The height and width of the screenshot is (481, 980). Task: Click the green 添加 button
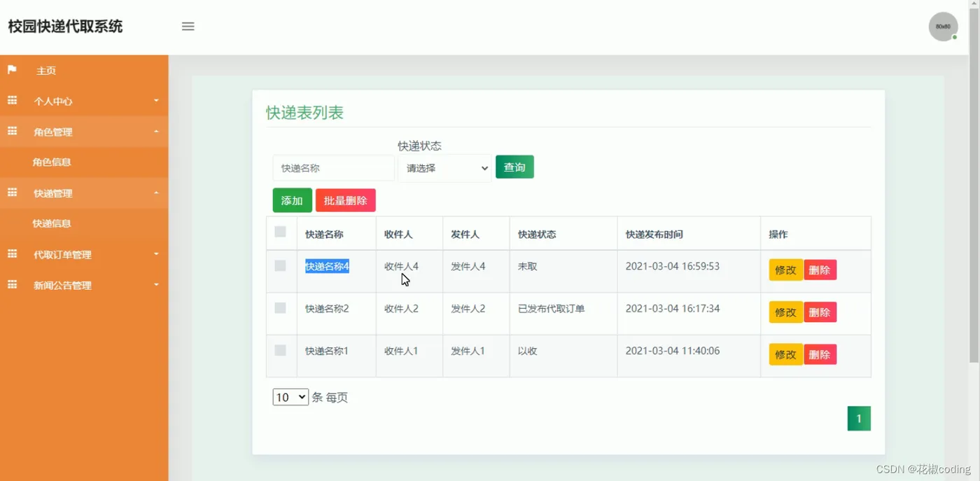(x=292, y=200)
